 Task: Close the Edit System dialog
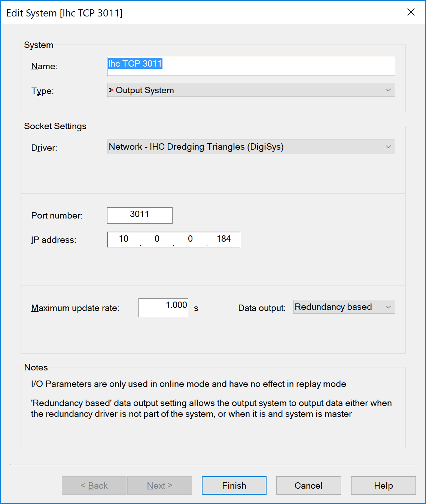pos(411,12)
